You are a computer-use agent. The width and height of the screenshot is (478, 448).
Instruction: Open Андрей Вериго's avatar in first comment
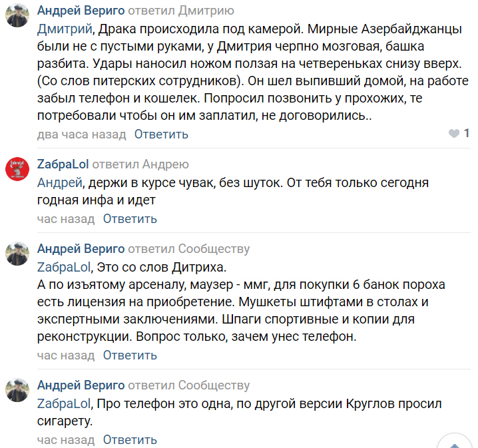[17, 15]
